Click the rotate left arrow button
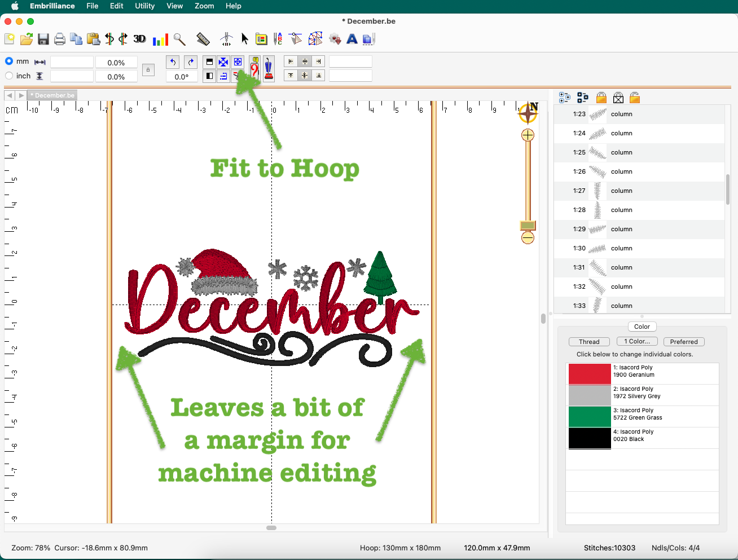The height and width of the screenshot is (560, 738). (x=173, y=62)
